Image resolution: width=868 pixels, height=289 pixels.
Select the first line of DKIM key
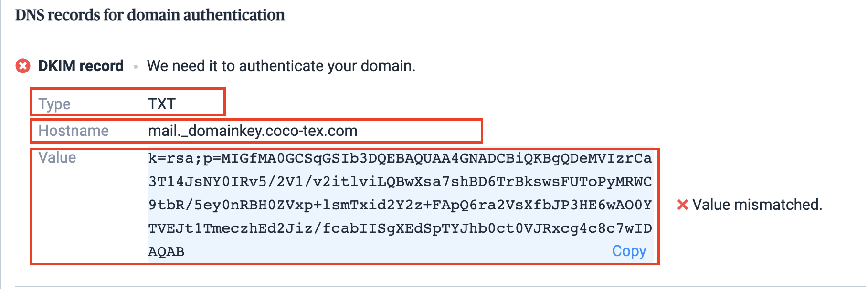point(400,158)
